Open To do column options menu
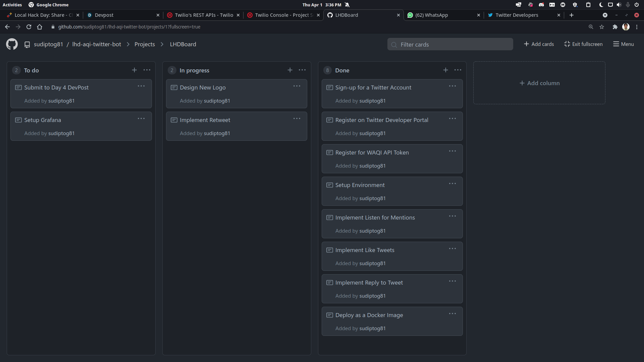This screenshot has width=644, height=362. click(147, 70)
